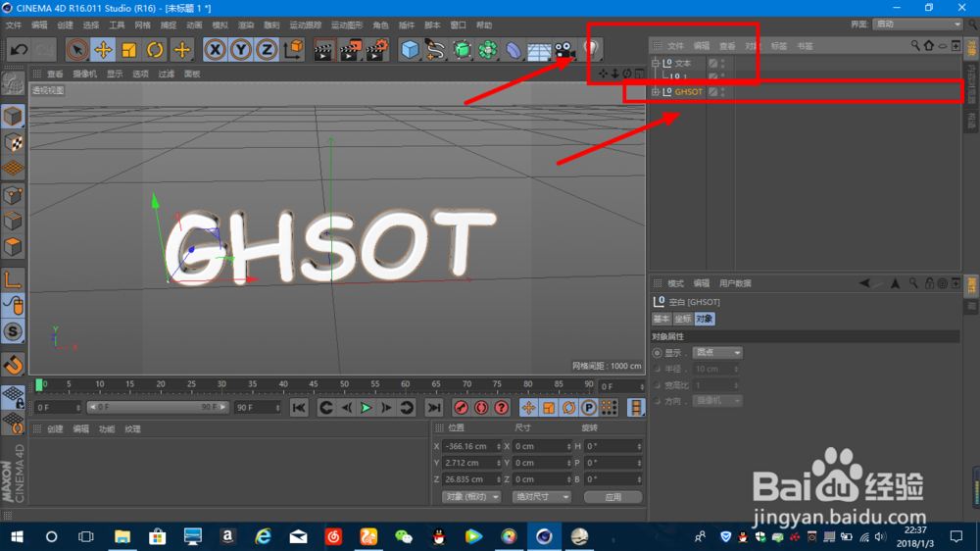Open Windows Start menu

coord(17,536)
